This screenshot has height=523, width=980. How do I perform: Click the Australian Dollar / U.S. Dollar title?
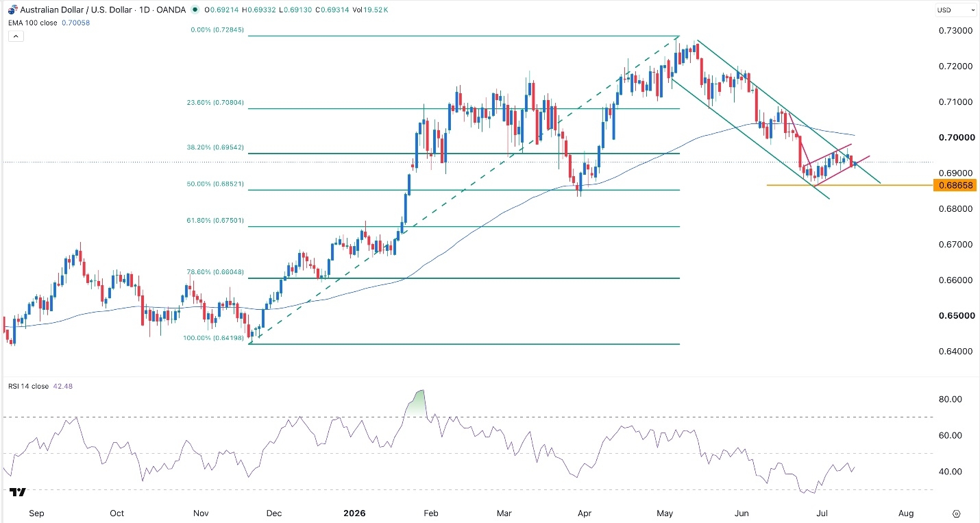click(x=75, y=10)
